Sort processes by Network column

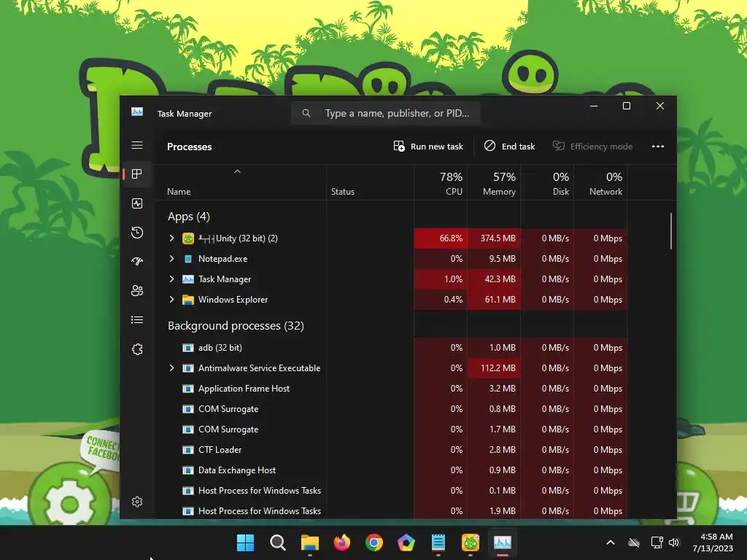(x=601, y=183)
